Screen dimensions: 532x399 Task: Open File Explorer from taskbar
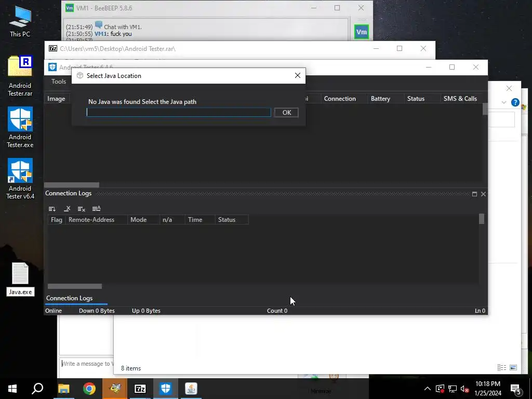point(63,389)
